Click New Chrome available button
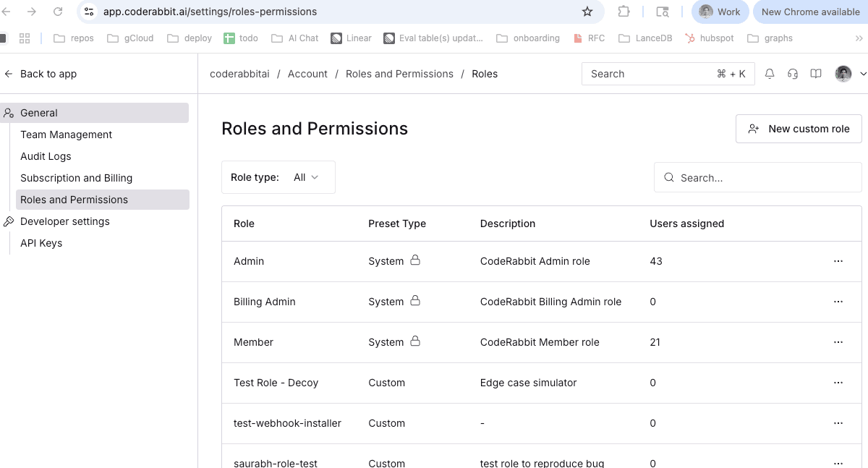The width and height of the screenshot is (868, 468). point(810,12)
